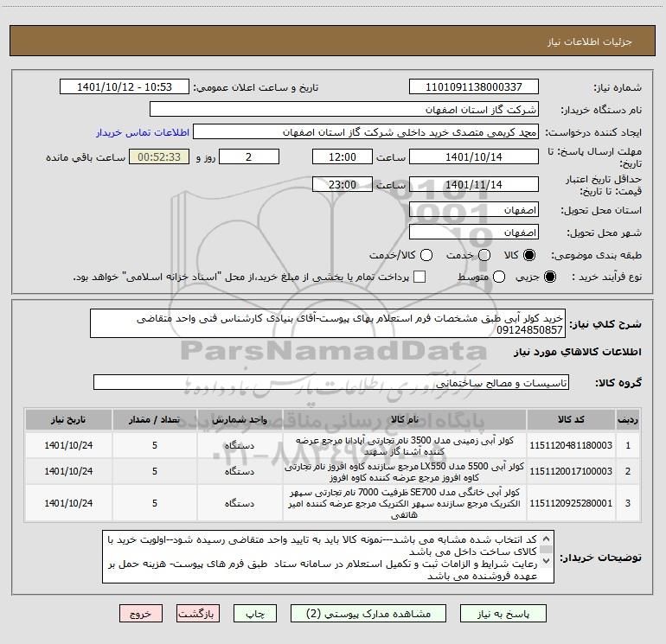Click the تعداد / مقدار column header
666x644 pixels.
coord(155,419)
